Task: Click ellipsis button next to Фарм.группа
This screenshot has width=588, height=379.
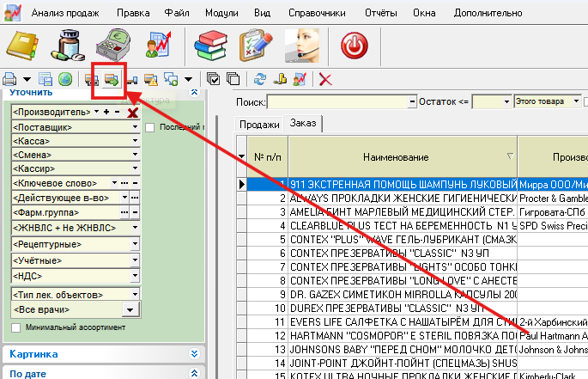Action: (124, 212)
